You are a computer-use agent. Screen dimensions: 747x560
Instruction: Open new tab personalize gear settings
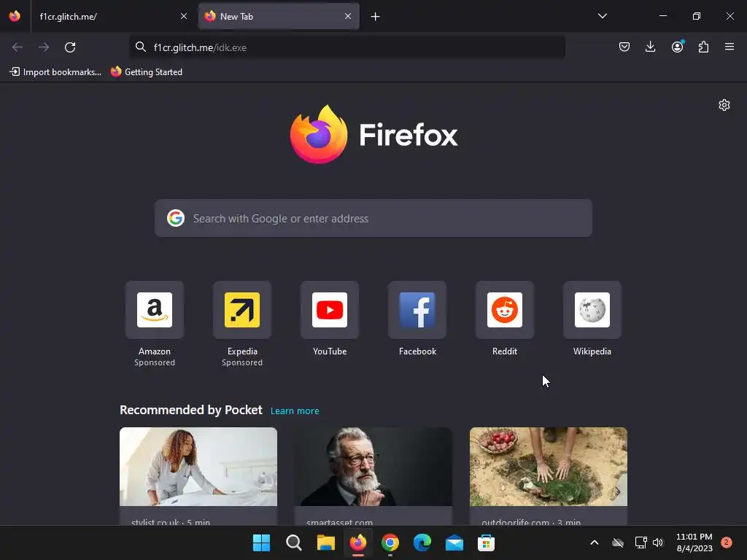click(724, 105)
